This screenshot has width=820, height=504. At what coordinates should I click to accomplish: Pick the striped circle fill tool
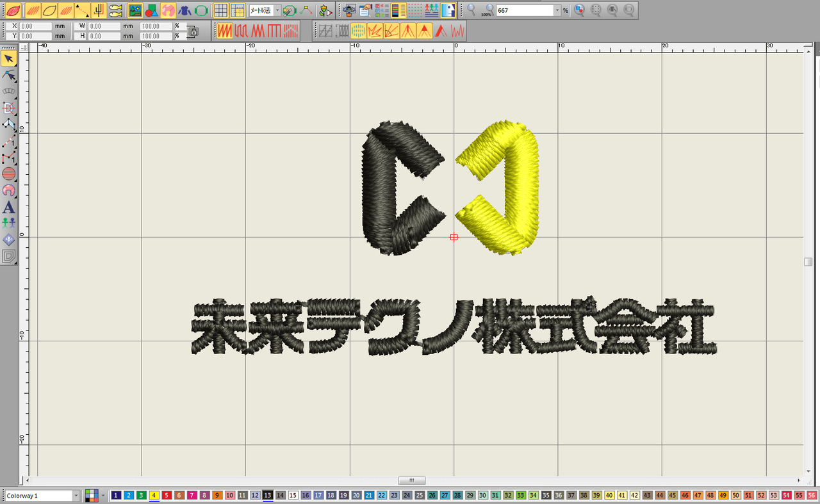(9, 174)
